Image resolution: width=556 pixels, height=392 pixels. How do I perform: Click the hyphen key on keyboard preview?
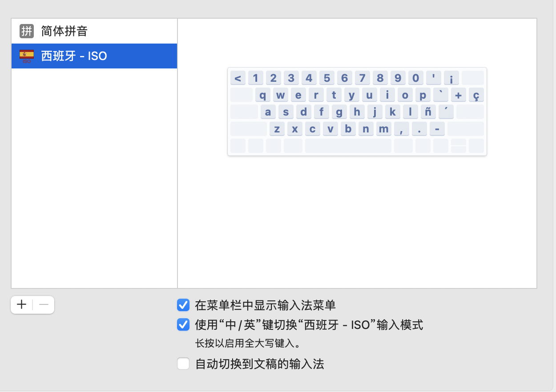tap(437, 129)
